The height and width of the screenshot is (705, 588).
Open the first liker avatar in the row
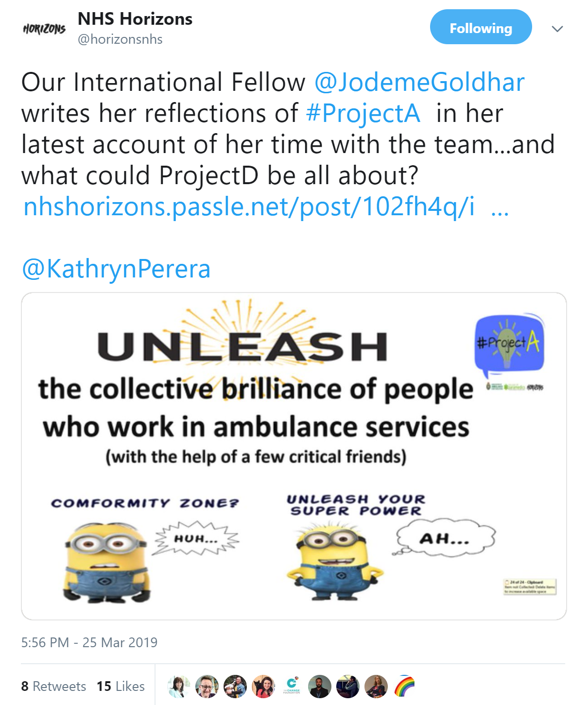pyautogui.click(x=179, y=686)
